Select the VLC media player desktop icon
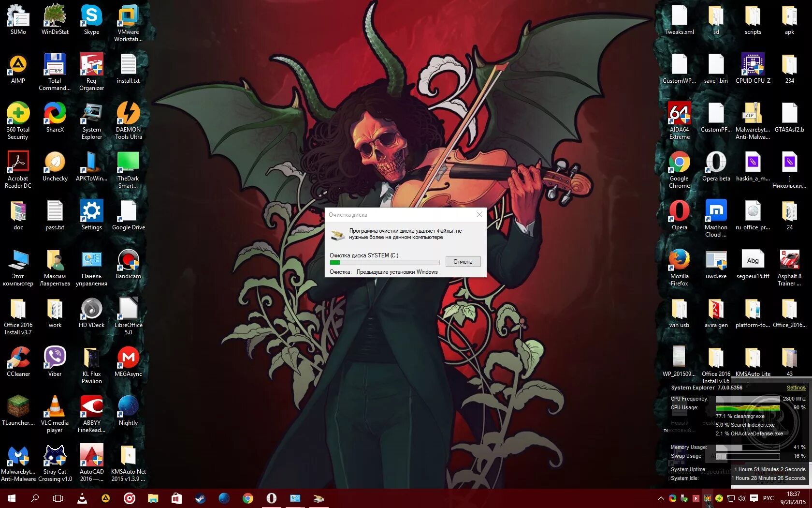The height and width of the screenshot is (508, 812). click(x=55, y=414)
